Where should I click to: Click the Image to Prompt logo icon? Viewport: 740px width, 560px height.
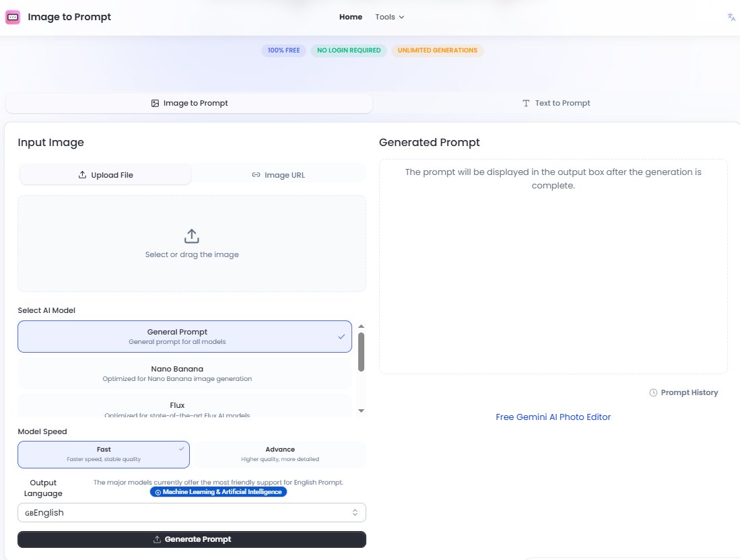coord(12,17)
